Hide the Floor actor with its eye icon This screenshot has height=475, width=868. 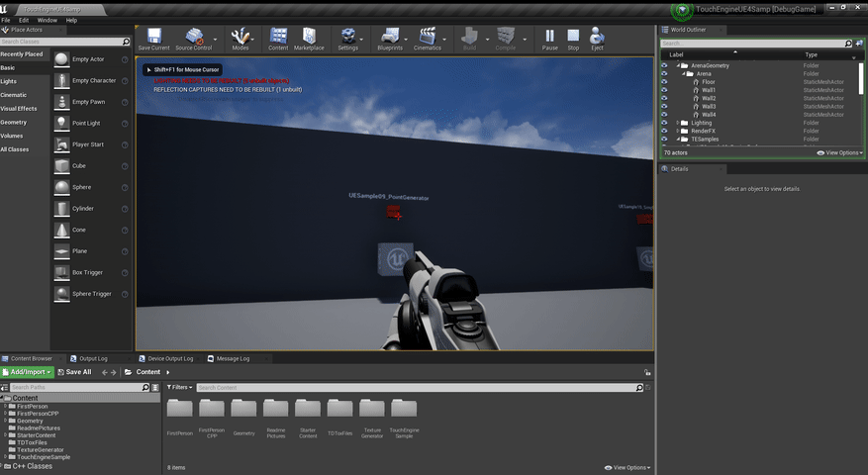[664, 82]
